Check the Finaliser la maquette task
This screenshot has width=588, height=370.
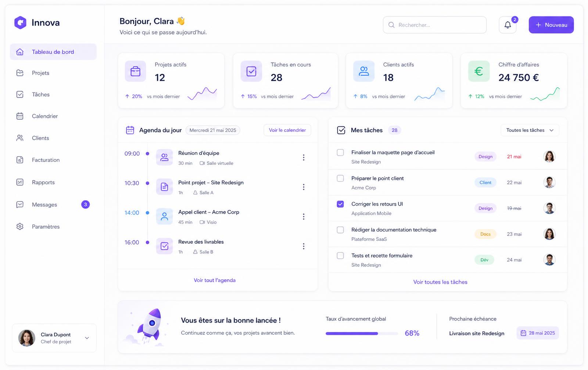coord(340,152)
